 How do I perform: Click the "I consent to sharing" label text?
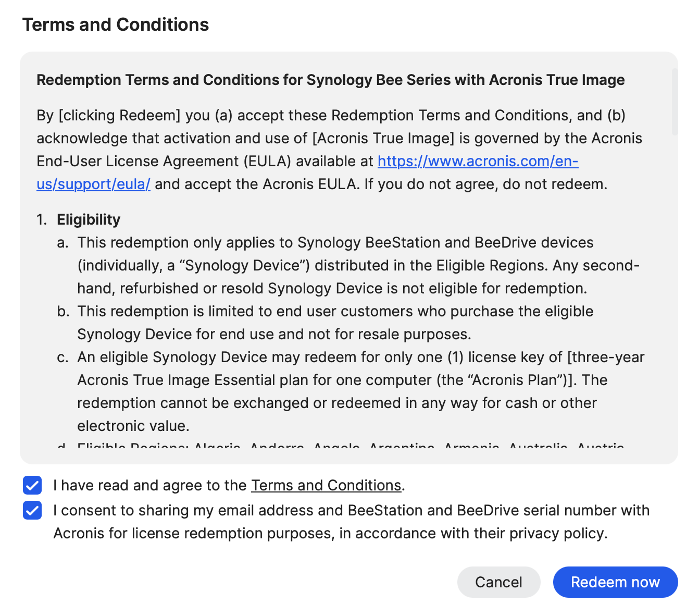[x=351, y=510]
